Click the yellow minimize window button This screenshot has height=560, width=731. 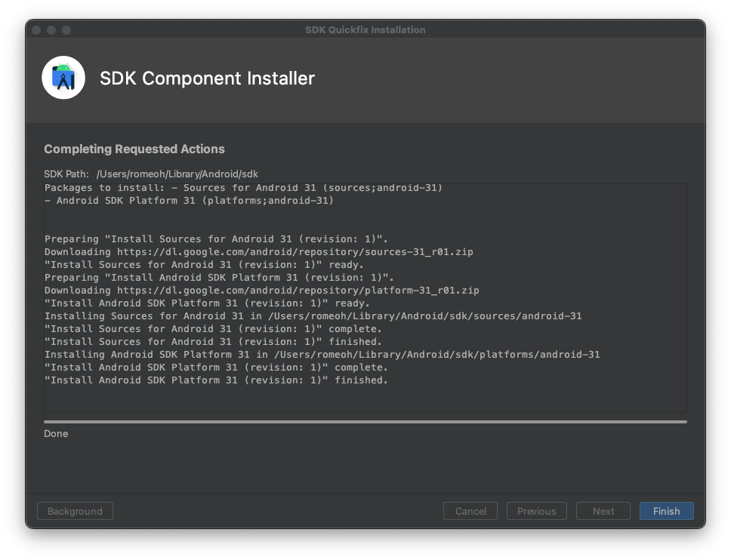coord(51,30)
